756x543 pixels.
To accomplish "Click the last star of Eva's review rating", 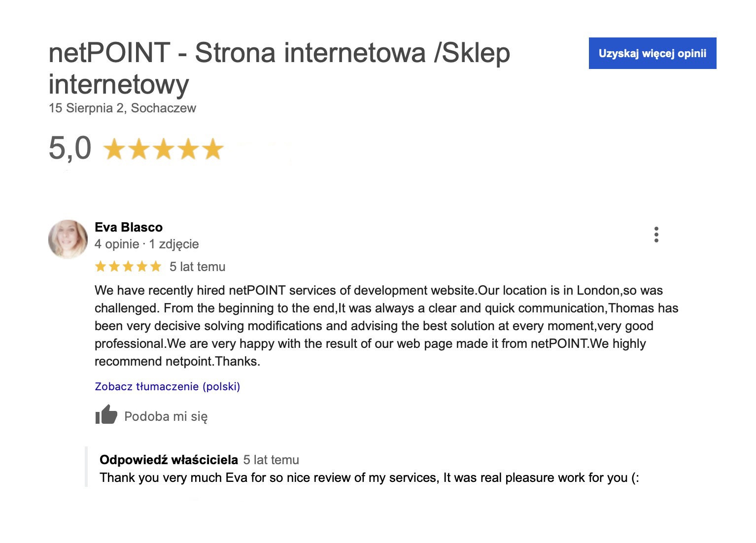I will coord(156,267).
